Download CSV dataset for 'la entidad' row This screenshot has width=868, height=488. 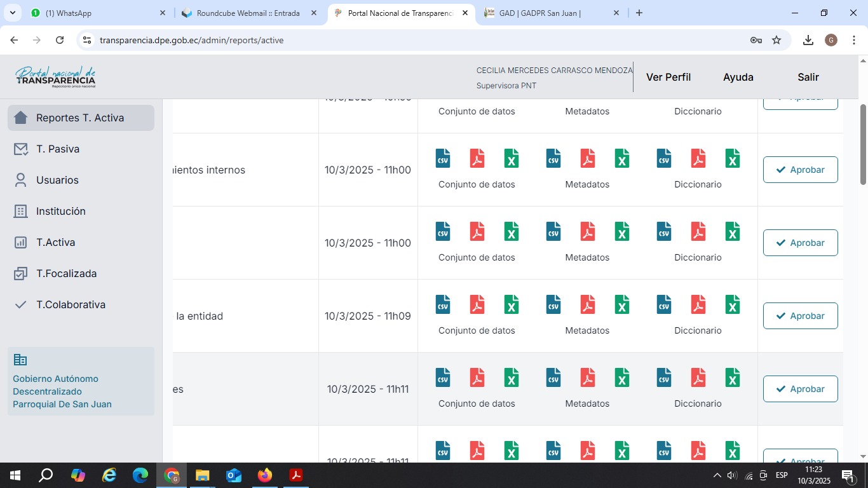coord(443,305)
